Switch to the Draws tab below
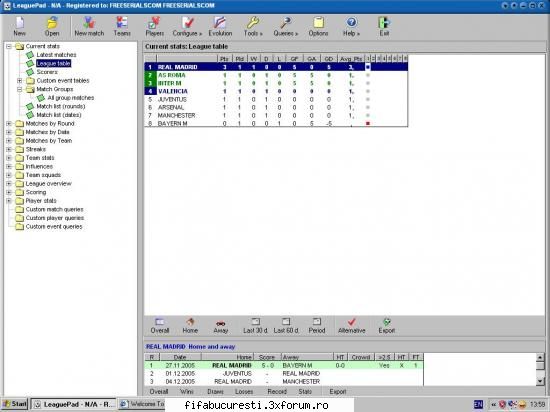This screenshot has width=550, height=412. pos(215,392)
